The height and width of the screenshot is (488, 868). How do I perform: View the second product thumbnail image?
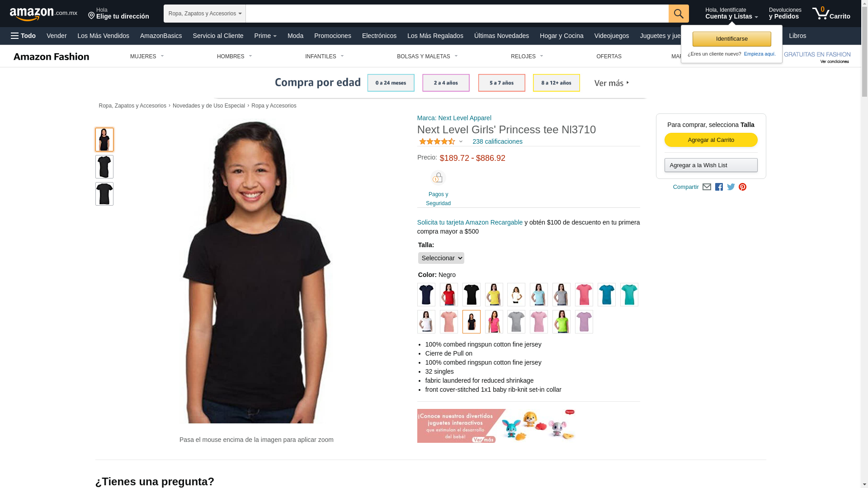[104, 167]
